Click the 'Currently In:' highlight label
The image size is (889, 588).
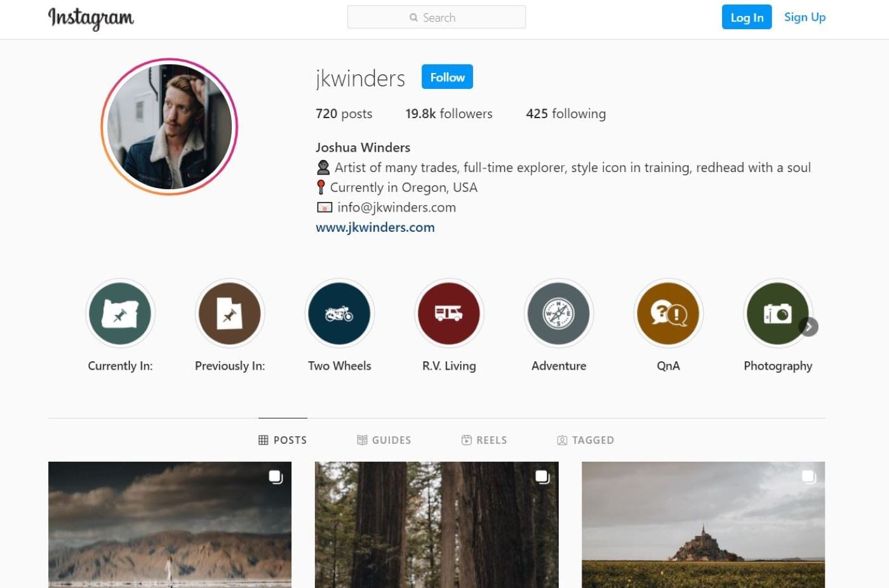point(120,366)
